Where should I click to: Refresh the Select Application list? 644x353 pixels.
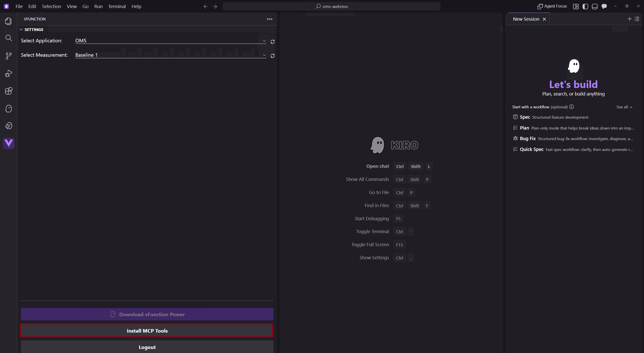(x=273, y=42)
